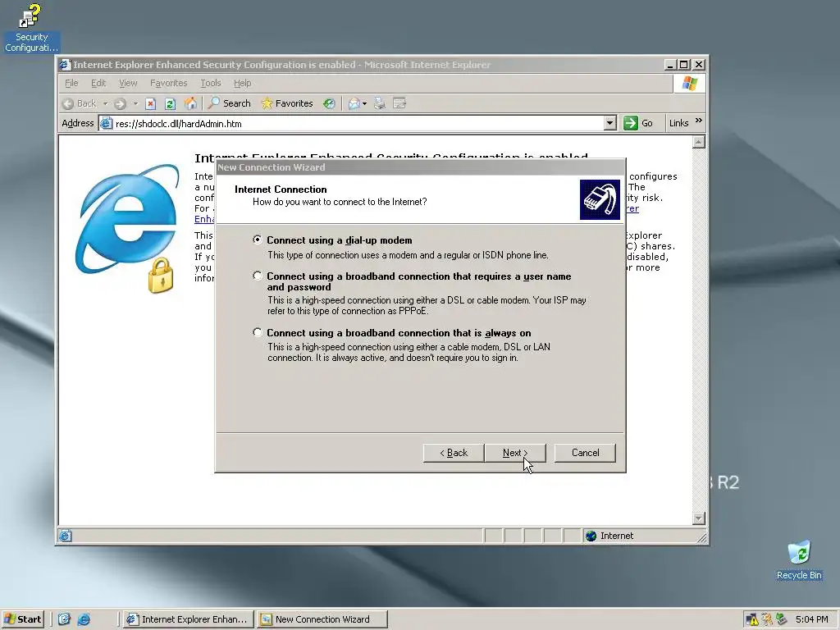Image resolution: width=840 pixels, height=630 pixels.
Task: Switch to New Connection Wizard taskbar button
Action: pyautogui.click(x=322, y=619)
